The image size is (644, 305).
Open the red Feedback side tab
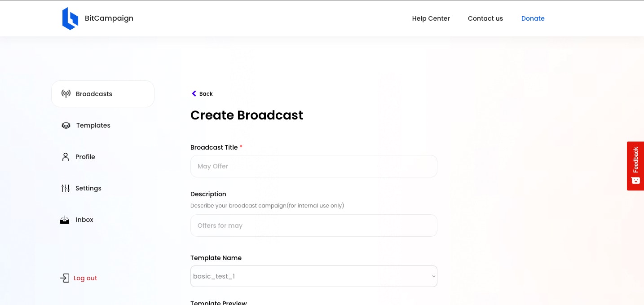(x=635, y=166)
